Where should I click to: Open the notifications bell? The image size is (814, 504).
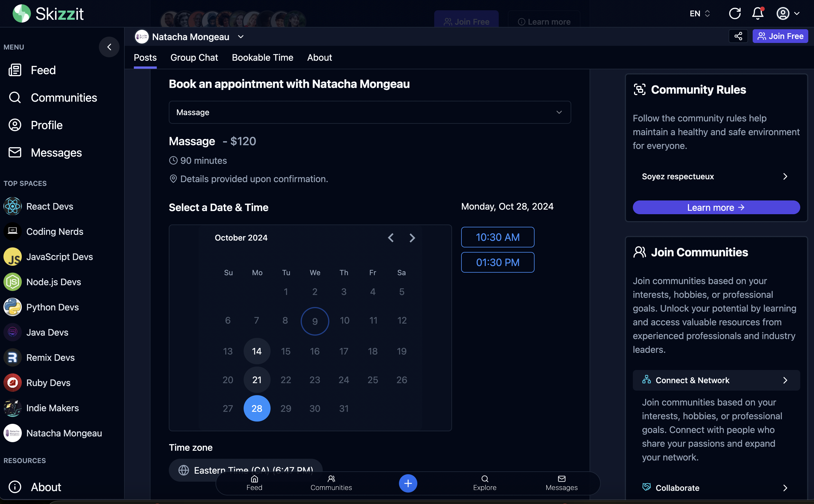758,14
